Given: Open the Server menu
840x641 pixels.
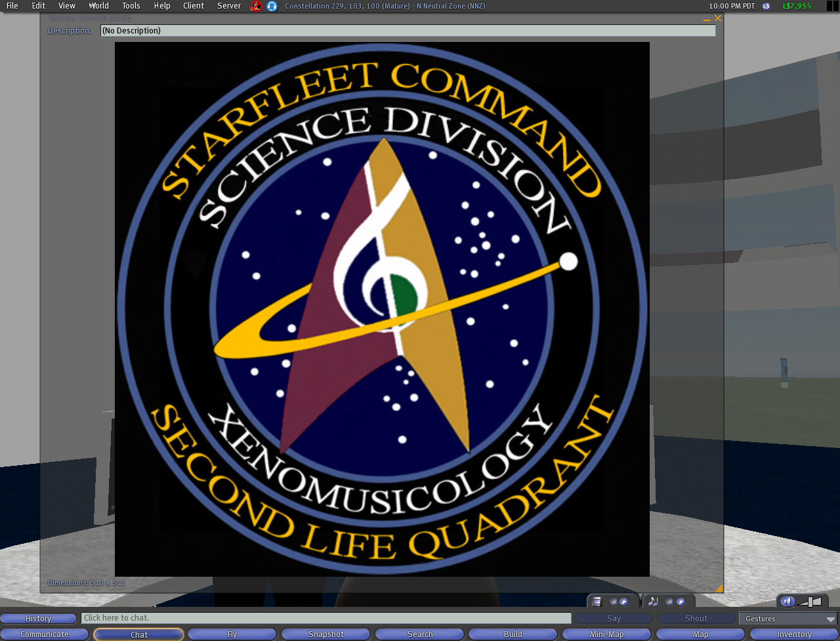Looking at the screenshot, I should tap(229, 6).
